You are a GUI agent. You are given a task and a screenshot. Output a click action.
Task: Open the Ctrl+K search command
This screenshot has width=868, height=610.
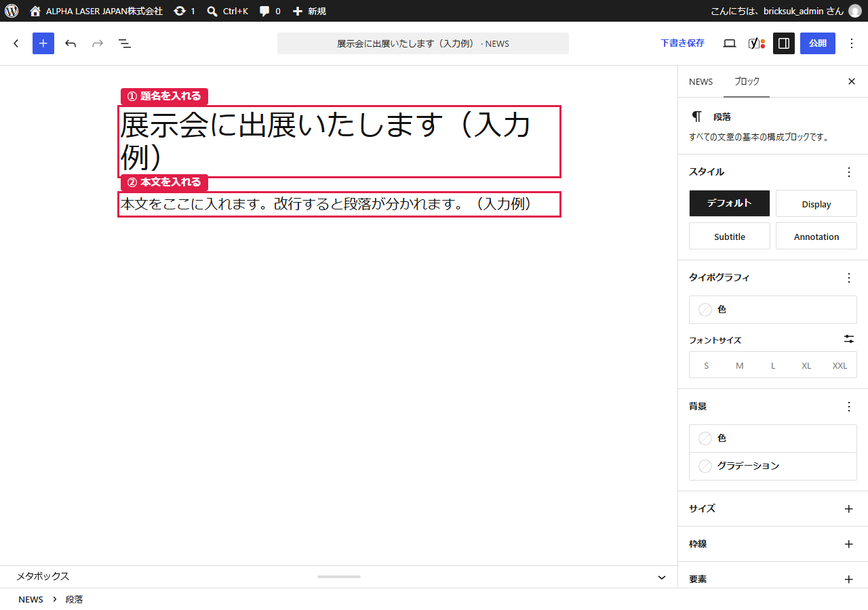228,11
